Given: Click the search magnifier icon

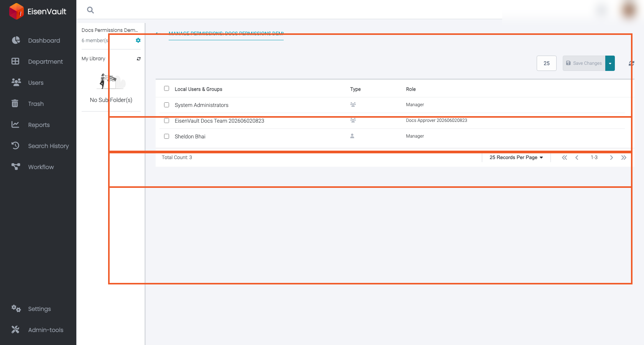Looking at the screenshot, I should tap(90, 10).
